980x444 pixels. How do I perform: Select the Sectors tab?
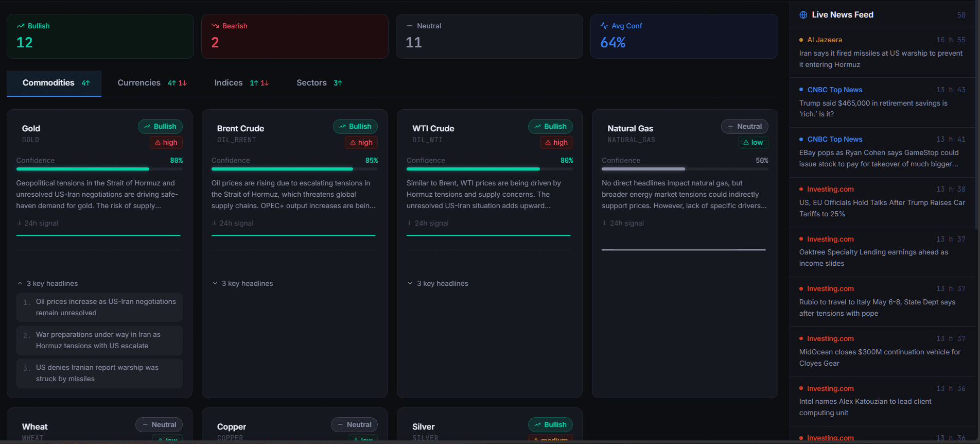click(x=319, y=83)
